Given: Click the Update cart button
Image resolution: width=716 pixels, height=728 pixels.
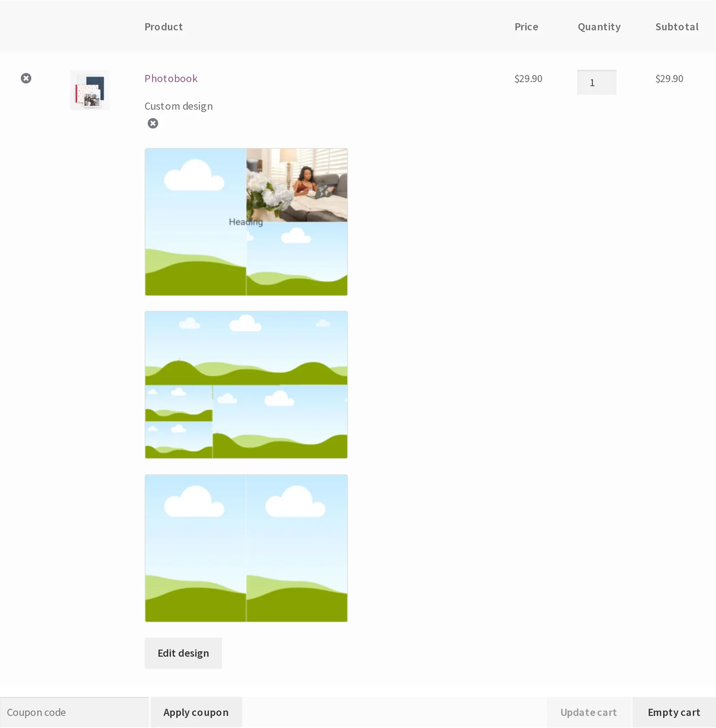Looking at the screenshot, I should tap(588, 712).
